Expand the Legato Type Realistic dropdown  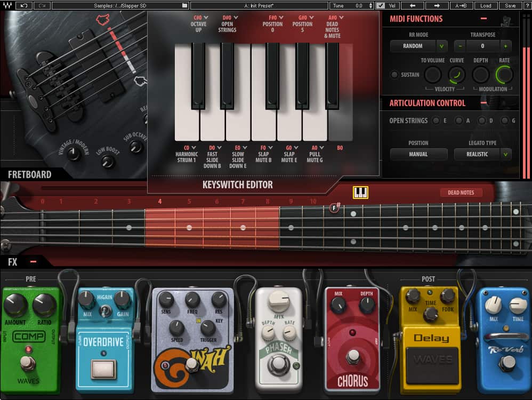504,154
